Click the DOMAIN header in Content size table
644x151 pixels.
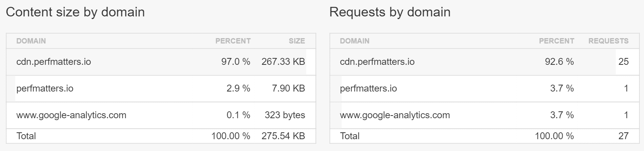point(31,41)
